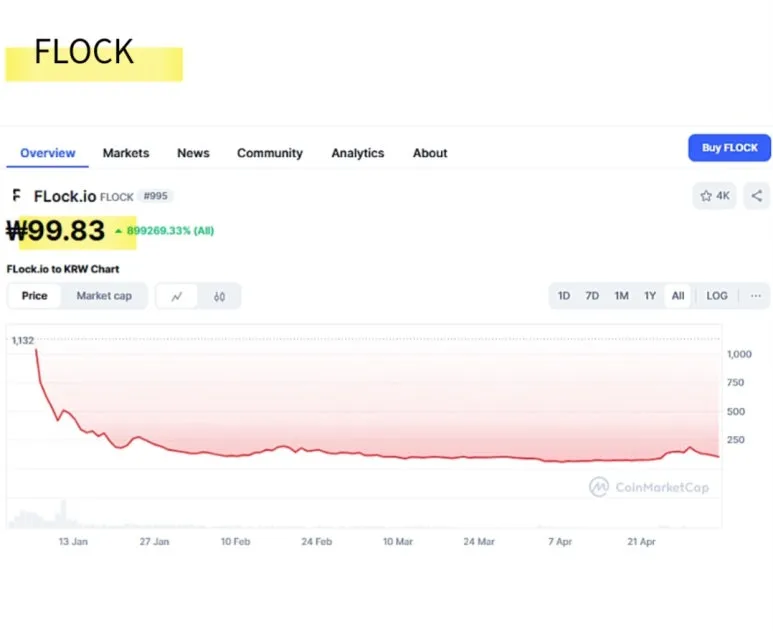
Task: Select the All time range
Action: tap(678, 296)
